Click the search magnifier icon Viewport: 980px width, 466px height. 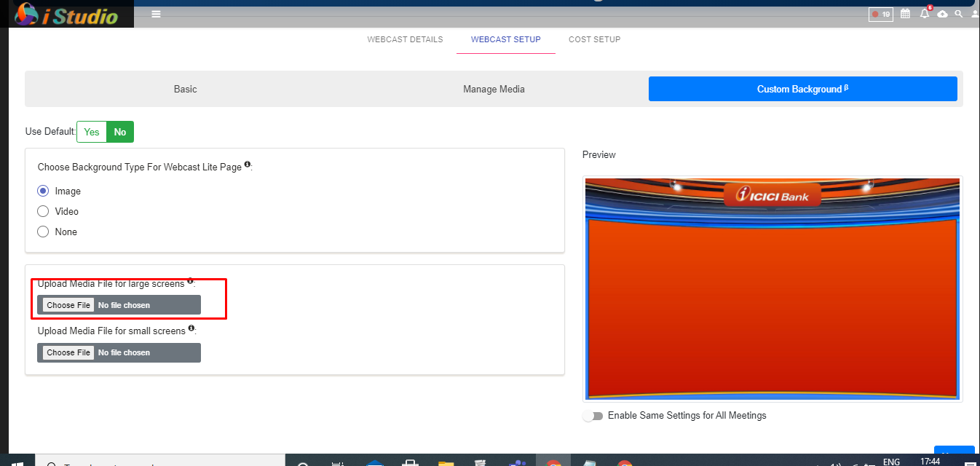point(959,14)
